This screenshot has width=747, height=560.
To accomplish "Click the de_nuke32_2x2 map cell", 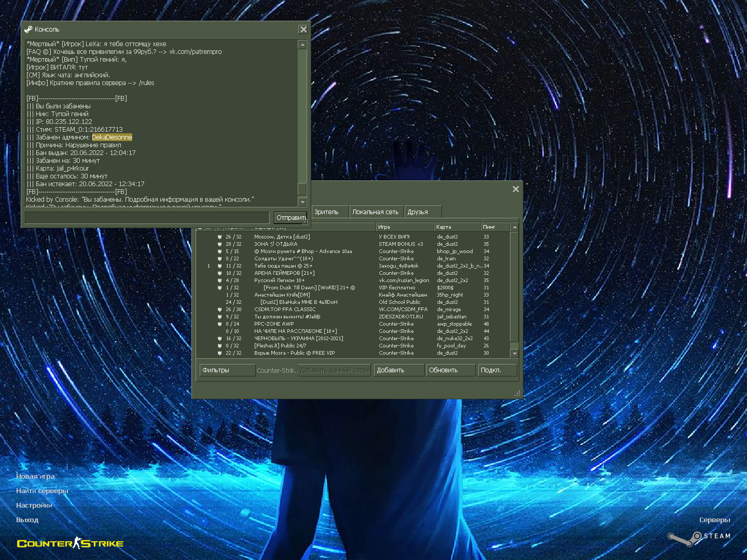I will pos(455,339).
